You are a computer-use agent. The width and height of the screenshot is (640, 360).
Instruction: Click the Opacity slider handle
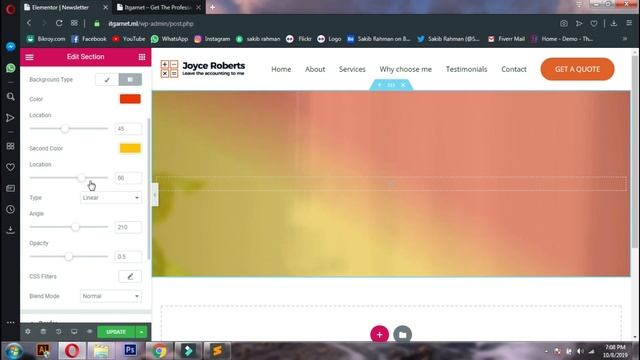69,256
